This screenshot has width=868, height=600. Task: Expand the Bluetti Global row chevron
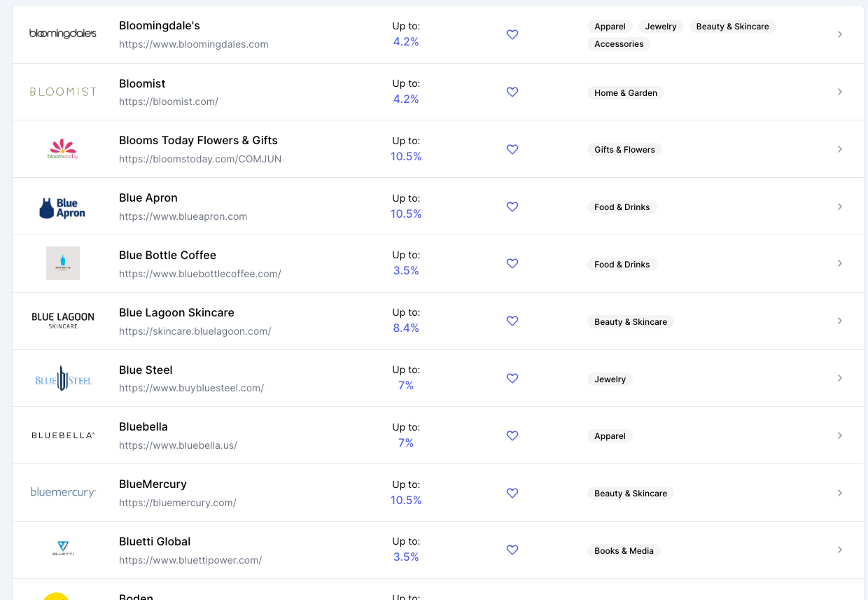[840, 550]
